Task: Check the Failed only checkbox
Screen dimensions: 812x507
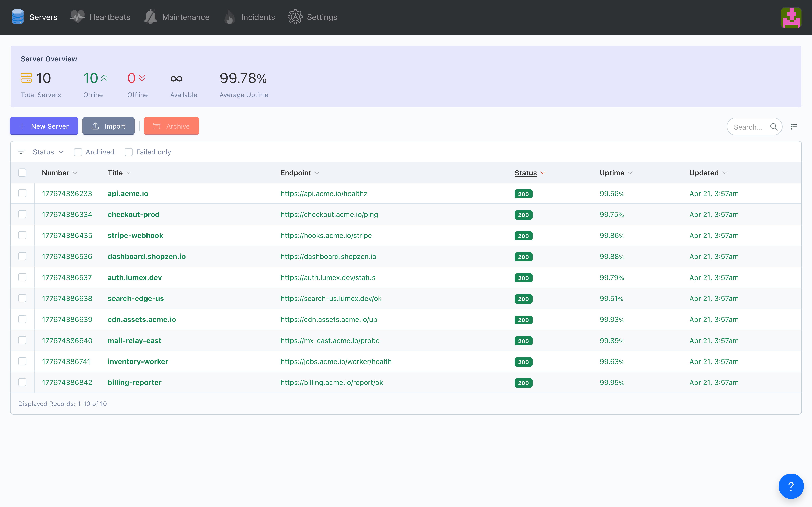Action: point(129,152)
